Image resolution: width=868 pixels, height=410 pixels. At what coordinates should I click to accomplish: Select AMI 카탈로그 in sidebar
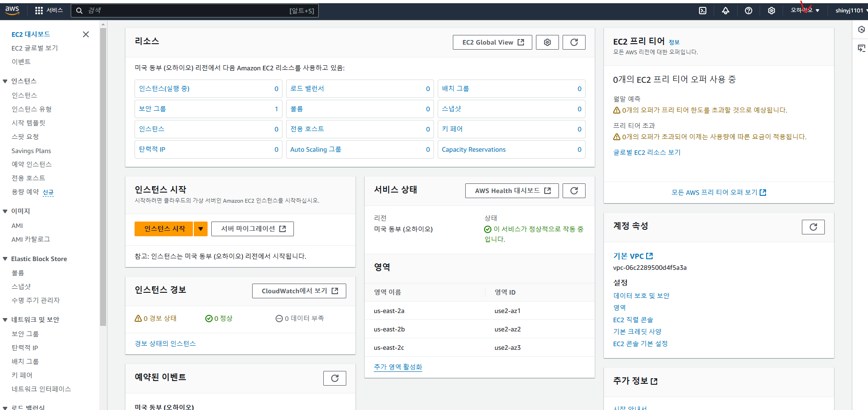tap(31, 239)
